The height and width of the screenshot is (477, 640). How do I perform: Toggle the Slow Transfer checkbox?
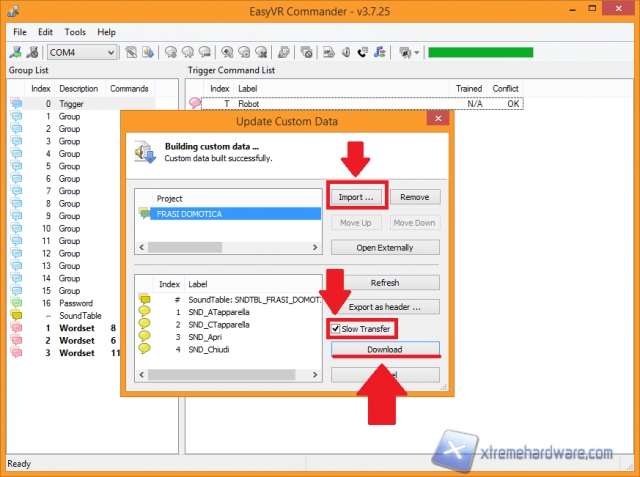point(337,328)
